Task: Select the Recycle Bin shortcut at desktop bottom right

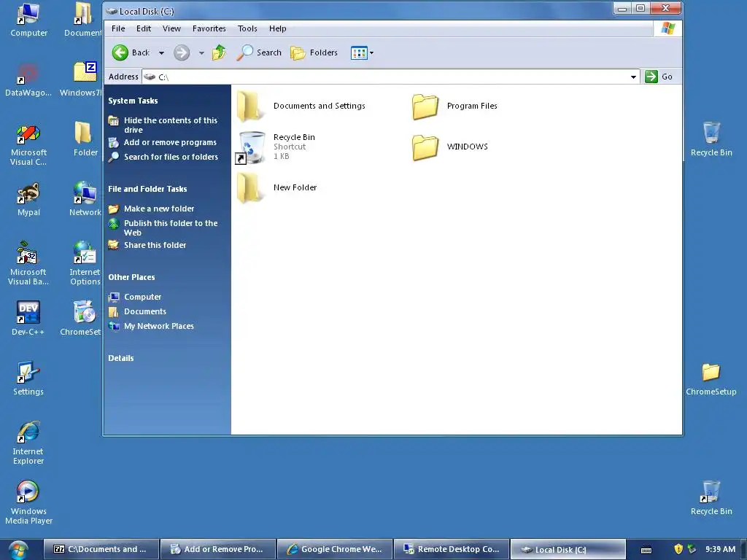Action: pyautogui.click(x=711, y=498)
